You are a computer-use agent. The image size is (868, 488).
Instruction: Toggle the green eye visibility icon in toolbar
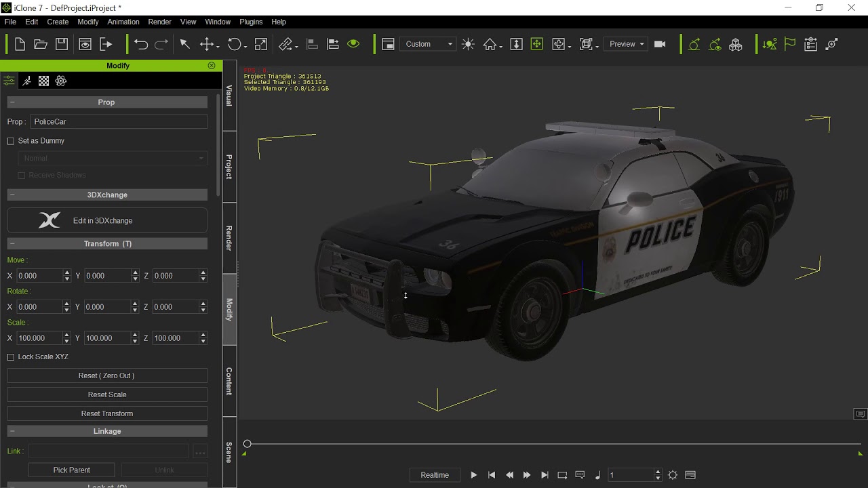point(353,44)
